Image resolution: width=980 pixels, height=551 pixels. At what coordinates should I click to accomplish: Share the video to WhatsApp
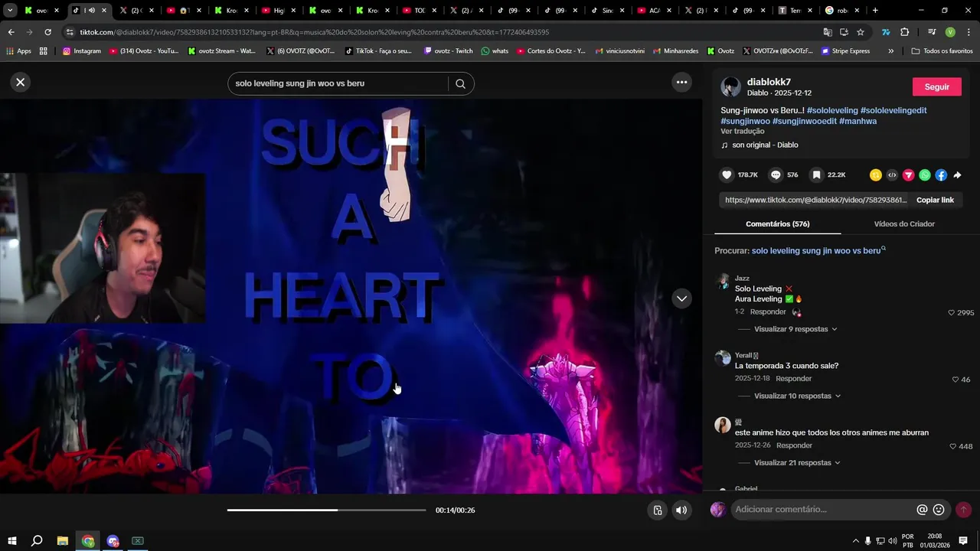pos(925,175)
